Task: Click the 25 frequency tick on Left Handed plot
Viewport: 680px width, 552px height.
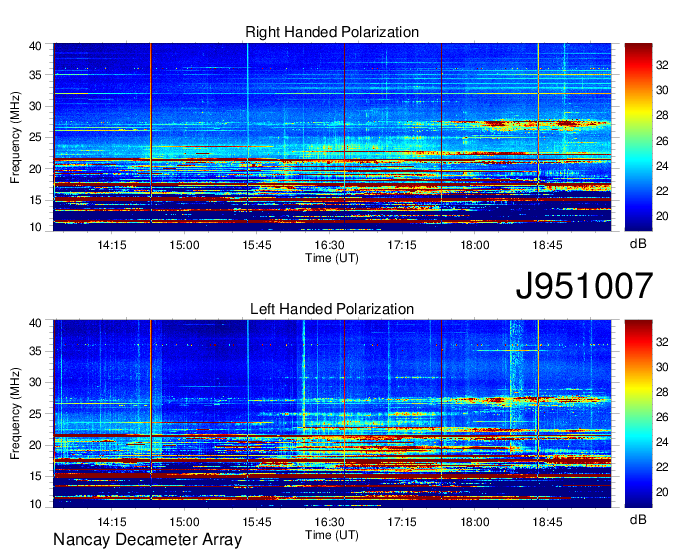Action: (35, 414)
